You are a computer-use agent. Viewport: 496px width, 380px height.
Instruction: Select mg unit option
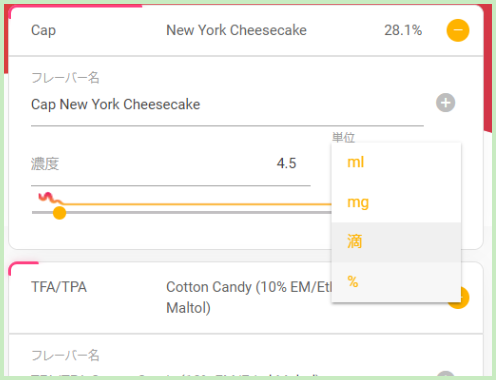[x=396, y=202]
